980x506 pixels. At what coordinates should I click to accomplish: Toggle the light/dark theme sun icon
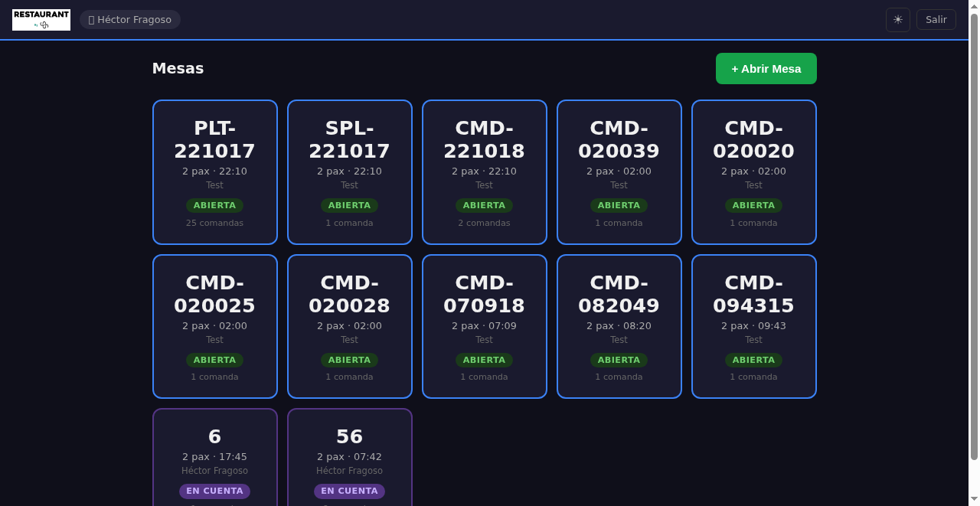click(897, 20)
